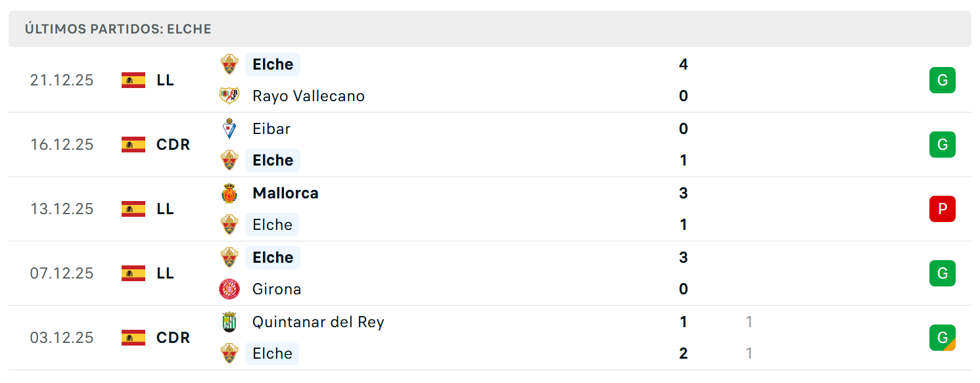The height and width of the screenshot is (383, 980).
Task: Click the Eibar club crest
Action: (229, 129)
